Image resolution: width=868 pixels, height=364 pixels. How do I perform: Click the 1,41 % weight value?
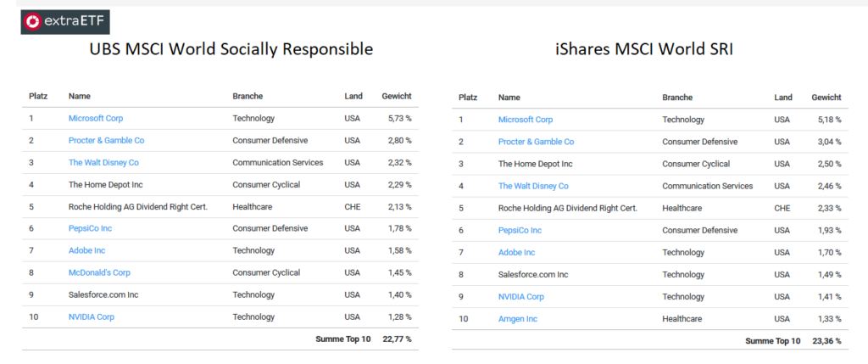coord(829,296)
